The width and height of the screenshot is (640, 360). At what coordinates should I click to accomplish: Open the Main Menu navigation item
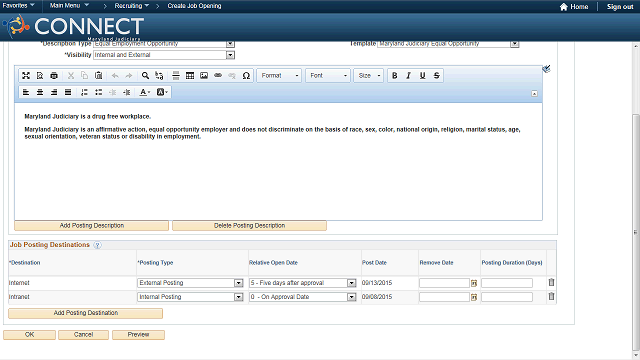tap(69, 6)
